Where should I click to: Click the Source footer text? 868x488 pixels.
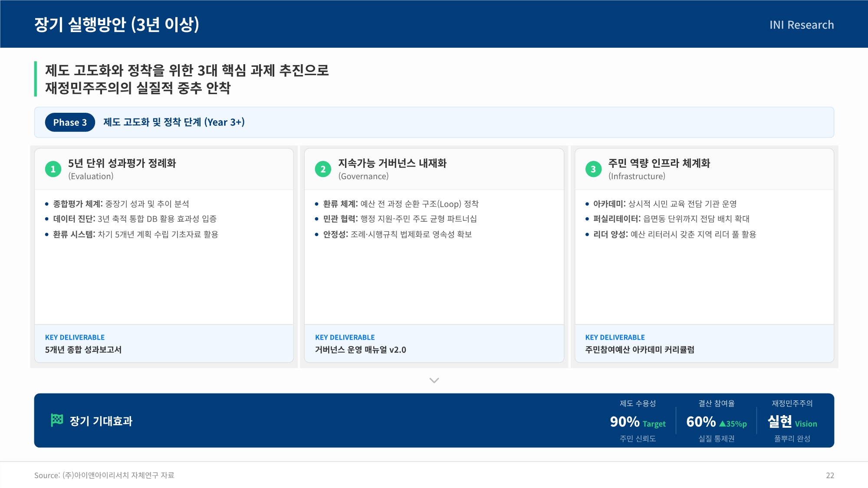tap(104, 475)
